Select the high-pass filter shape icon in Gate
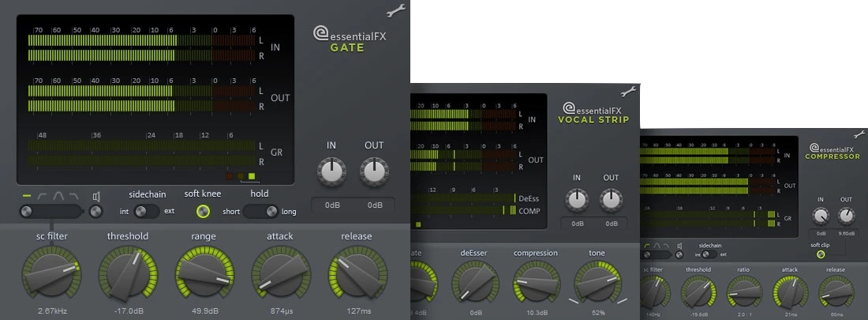The width and height of the screenshot is (868, 320). point(43,196)
